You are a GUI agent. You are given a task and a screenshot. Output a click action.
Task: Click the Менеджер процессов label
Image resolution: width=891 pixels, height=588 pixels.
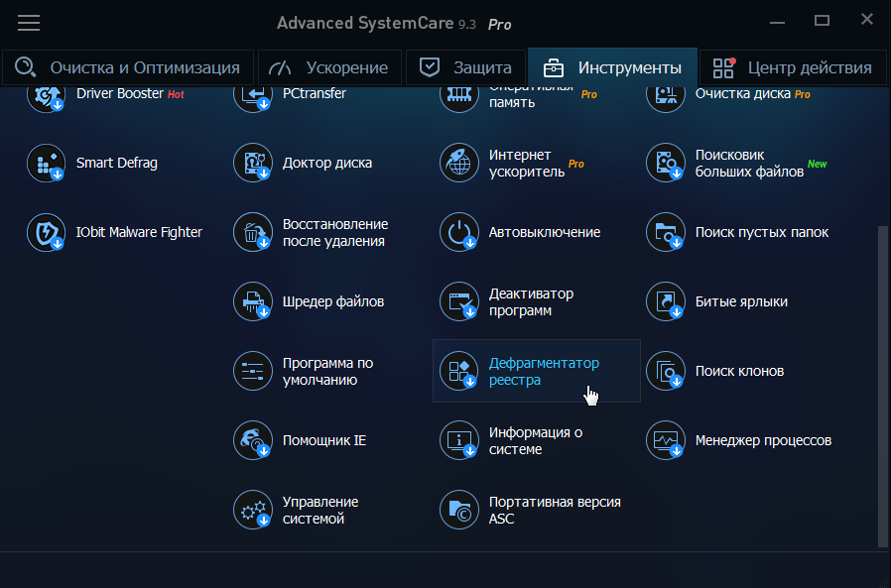click(x=763, y=440)
